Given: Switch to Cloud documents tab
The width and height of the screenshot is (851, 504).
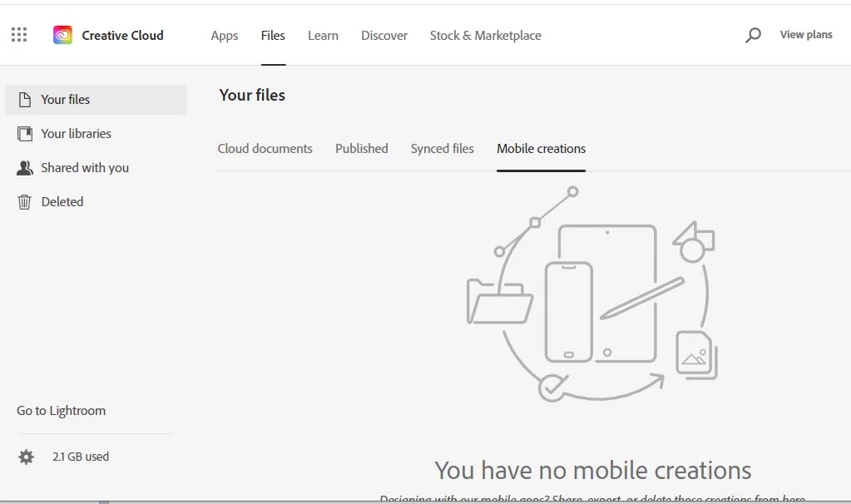Looking at the screenshot, I should 265,149.
